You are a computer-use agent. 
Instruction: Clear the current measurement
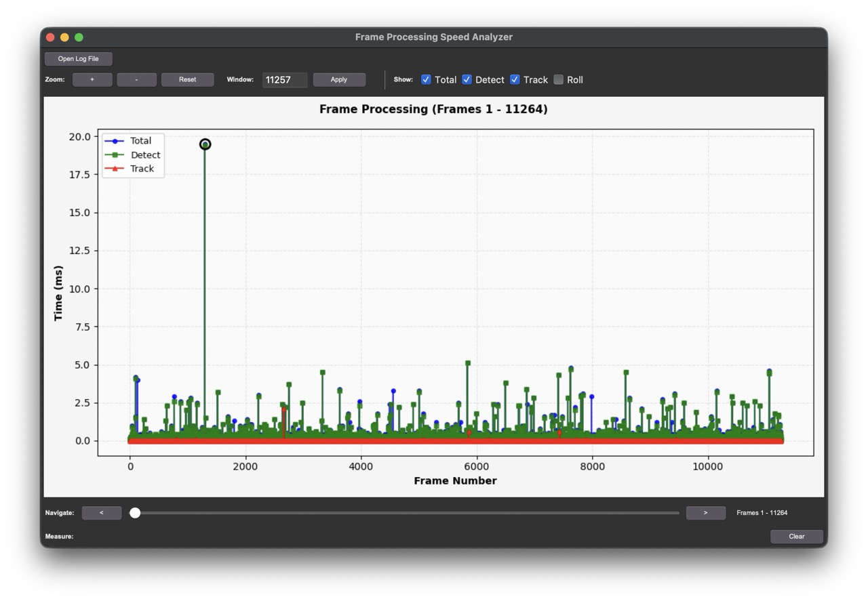pyautogui.click(x=796, y=536)
